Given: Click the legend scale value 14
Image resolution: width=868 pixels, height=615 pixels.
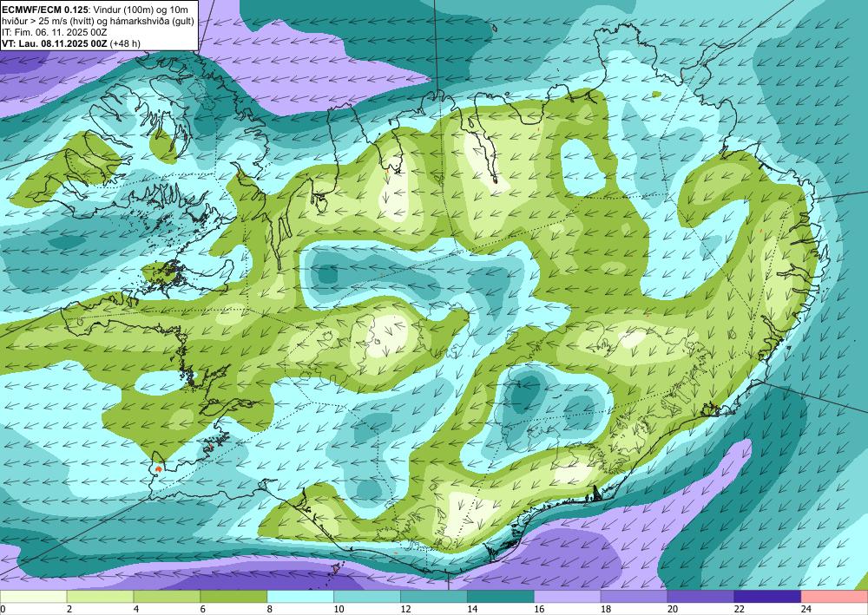Looking at the screenshot, I should [472, 609].
